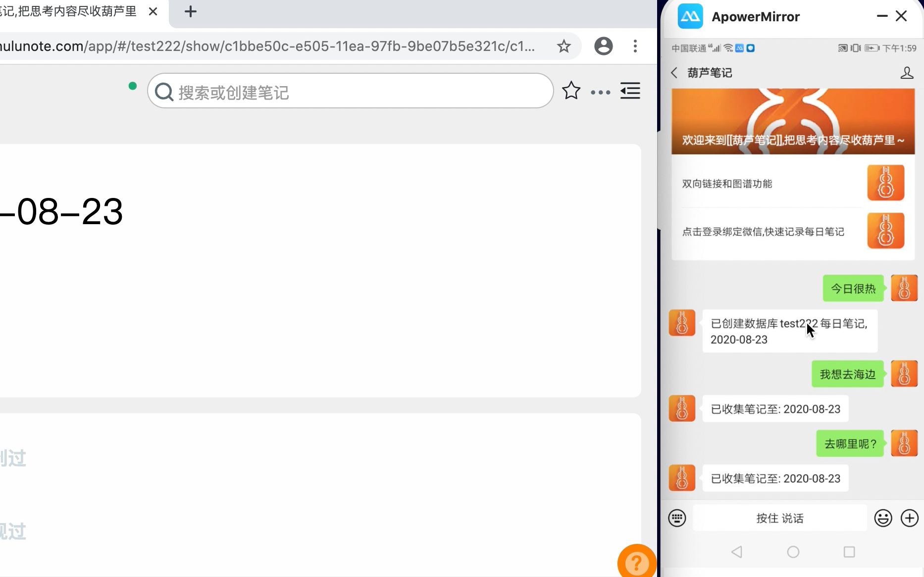The width and height of the screenshot is (924, 577).
Task: Click the gourd thumbnail beside 双向链接和图谱功能
Action: click(886, 183)
